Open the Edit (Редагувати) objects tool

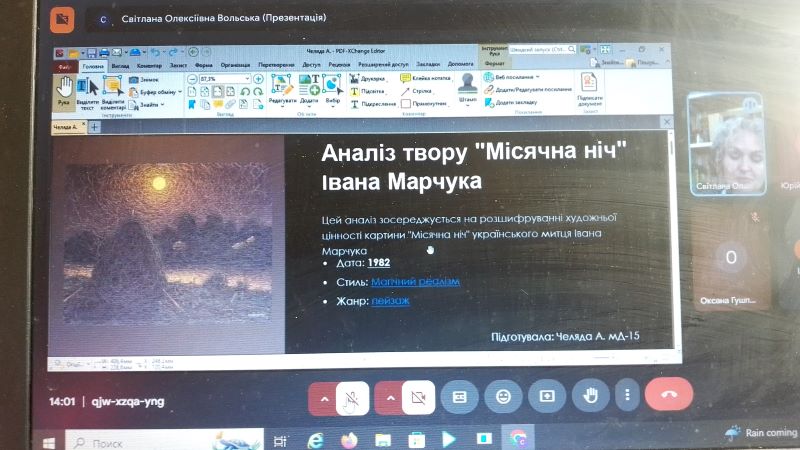coord(282,89)
